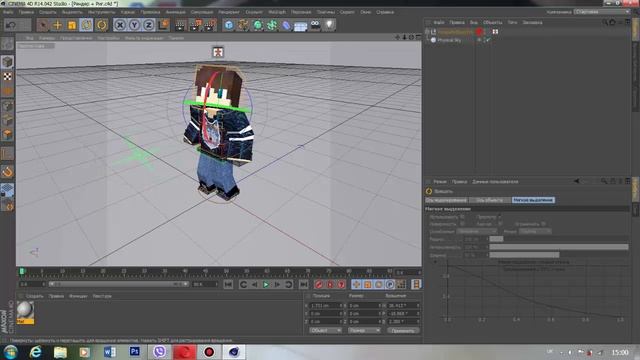Image resolution: width=640 pixels, height=360 pixels.
Task: Select the Texture mode checker icon
Action: (7, 76)
